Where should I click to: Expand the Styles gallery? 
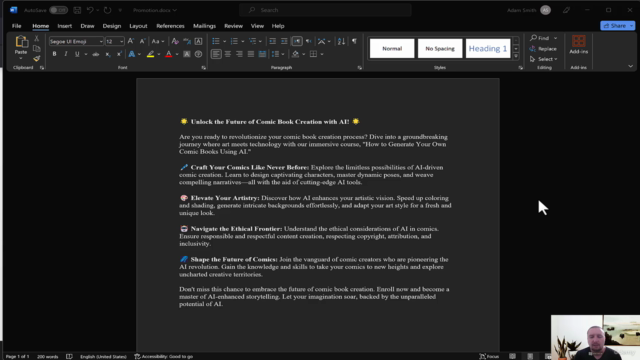[516, 56]
